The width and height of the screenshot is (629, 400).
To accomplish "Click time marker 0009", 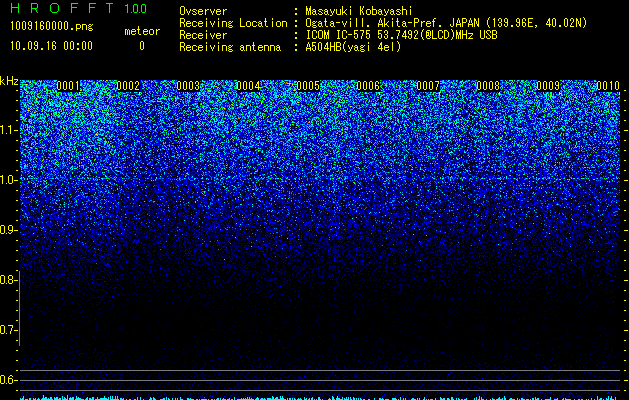I will (548, 86).
